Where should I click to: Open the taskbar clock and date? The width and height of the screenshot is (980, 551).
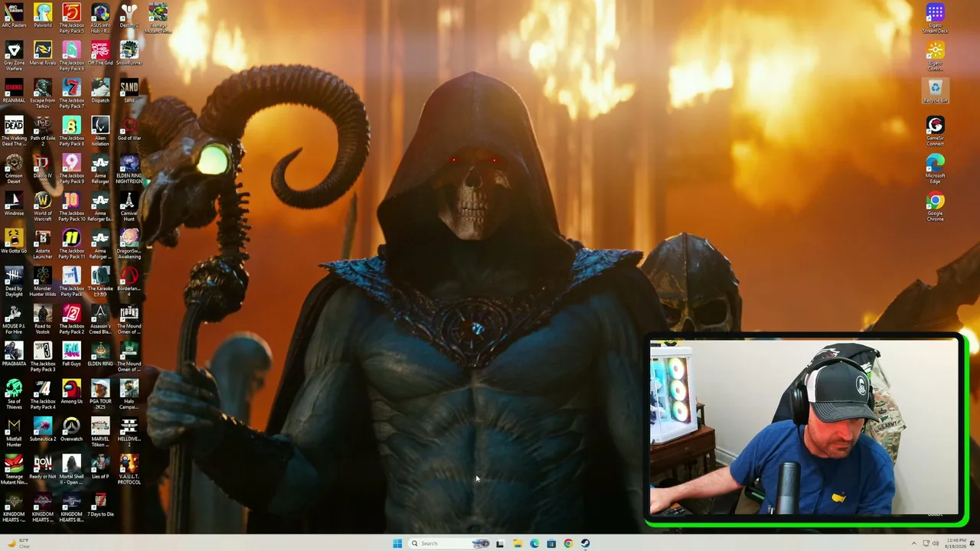pos(956,543)
